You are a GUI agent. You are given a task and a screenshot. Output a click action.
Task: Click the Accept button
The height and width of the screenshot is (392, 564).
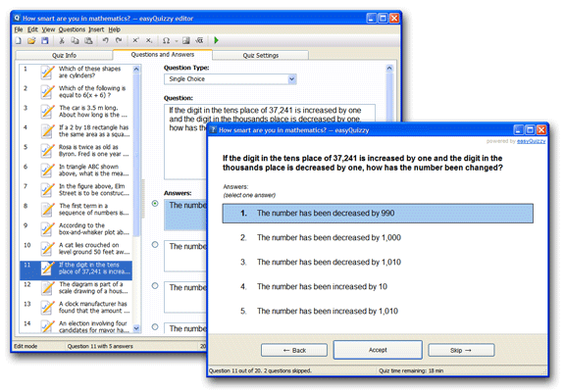[378, 350]
